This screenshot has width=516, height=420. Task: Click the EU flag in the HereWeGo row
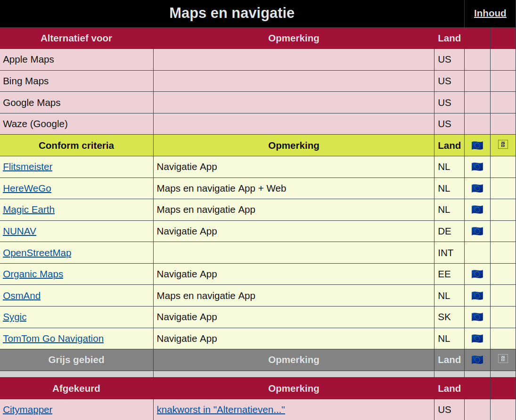pos(477,188)
